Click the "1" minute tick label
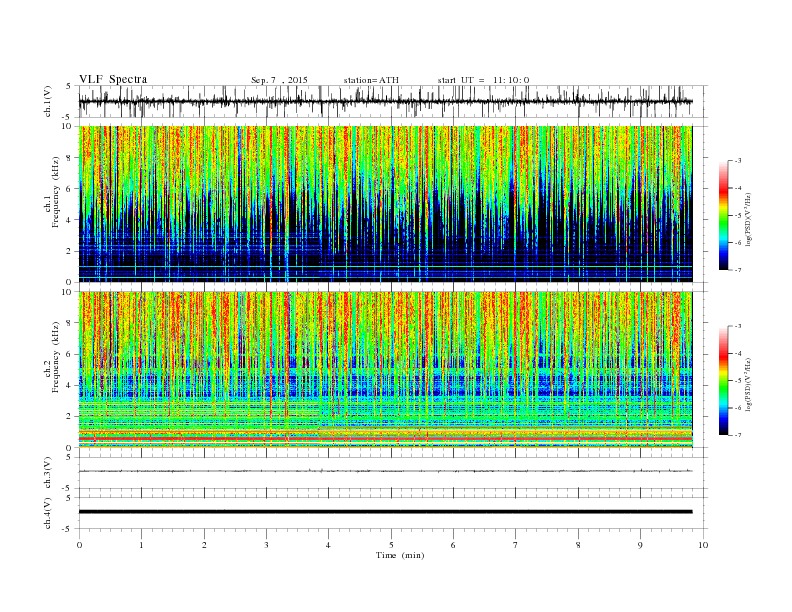The width and height of the screenshot is (792, 612). [142, 545]
